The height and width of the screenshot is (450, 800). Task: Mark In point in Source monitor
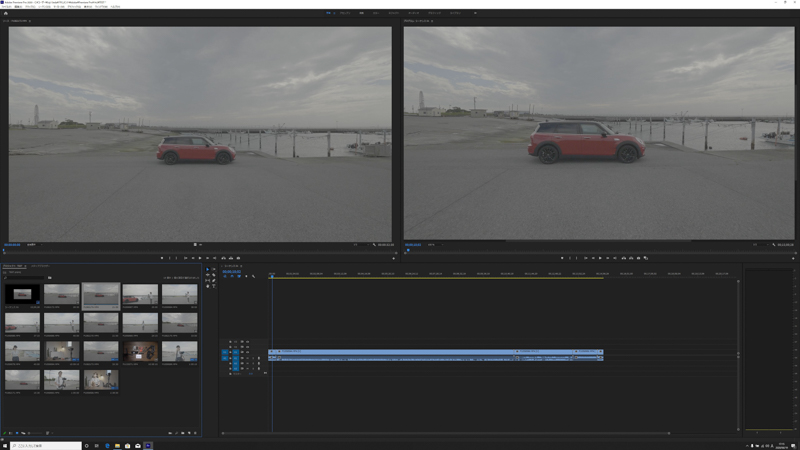[x=169, y=258]
